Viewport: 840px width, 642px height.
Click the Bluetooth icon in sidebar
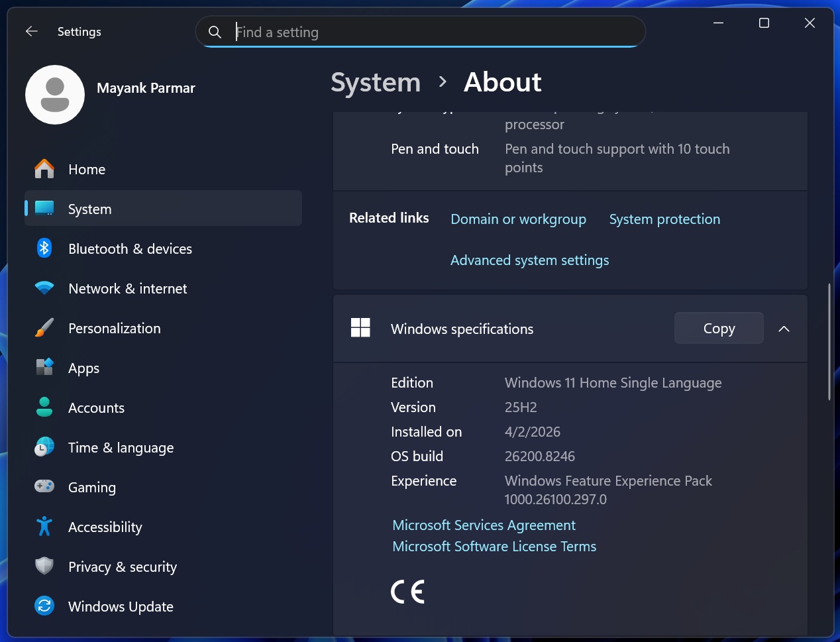point(44,248)
